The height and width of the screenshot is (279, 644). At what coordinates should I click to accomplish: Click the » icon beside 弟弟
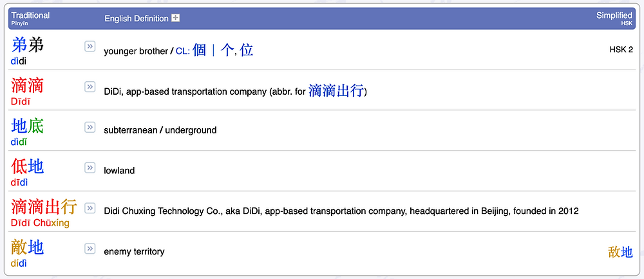pos(90,46)
